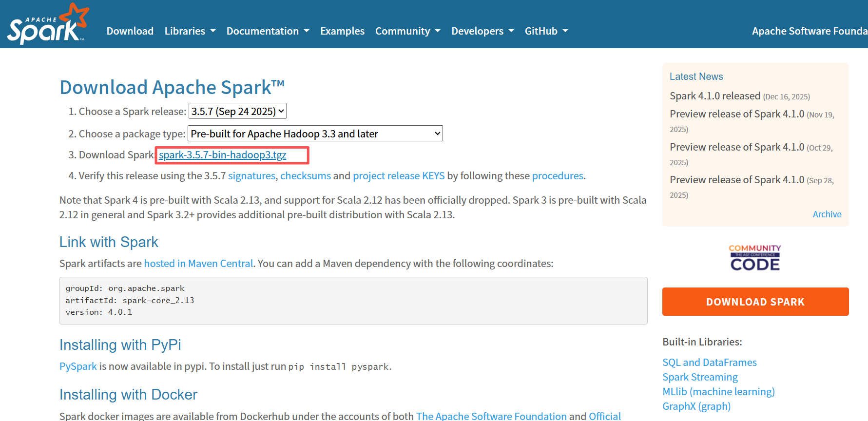Click the Installing with PyPi heading
868x421 pixels.
[x=120, y=345]
